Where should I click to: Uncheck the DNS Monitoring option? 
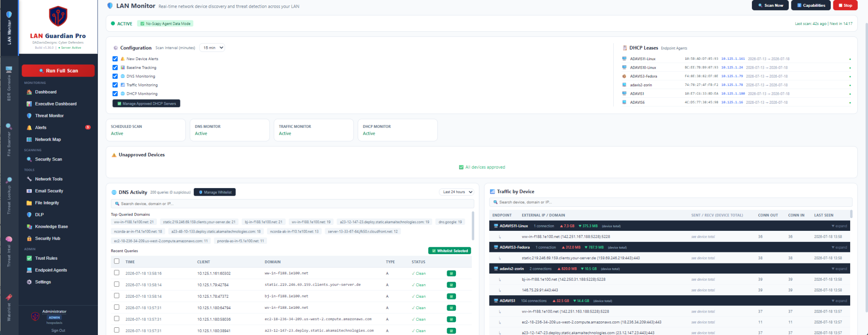tap(115, 76)
